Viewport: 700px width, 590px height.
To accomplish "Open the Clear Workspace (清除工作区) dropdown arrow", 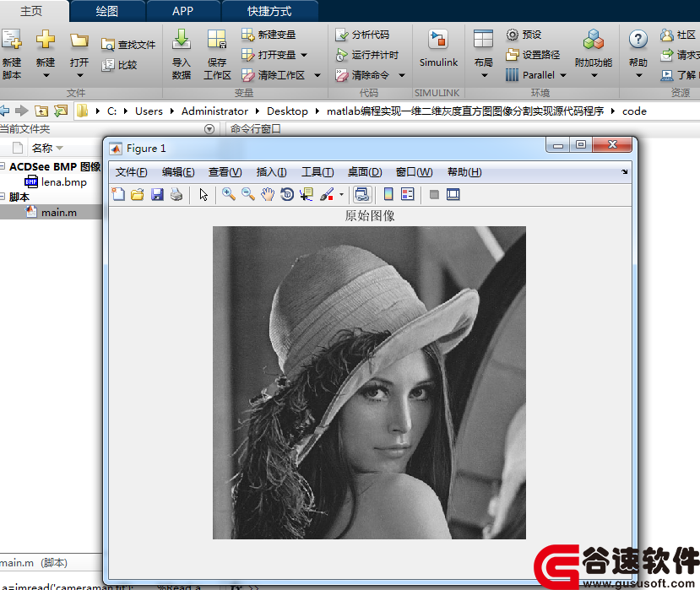I will [317, 75].
